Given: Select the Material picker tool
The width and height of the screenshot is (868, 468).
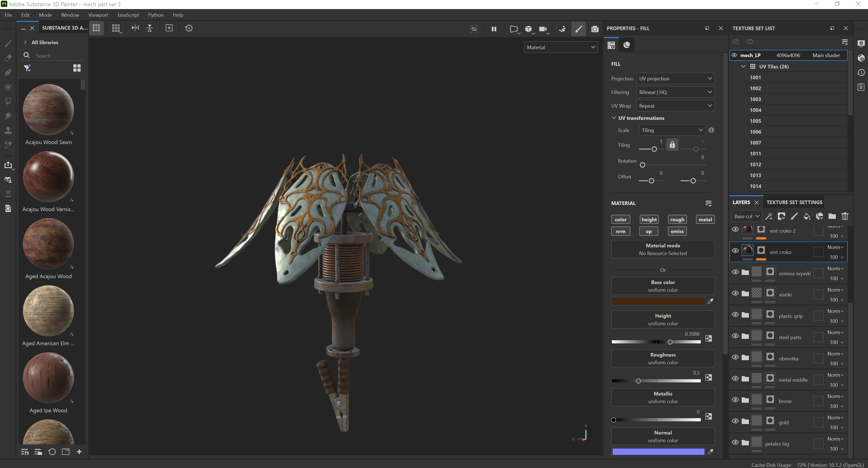Looking at the screenshot, I should (8, 145).
